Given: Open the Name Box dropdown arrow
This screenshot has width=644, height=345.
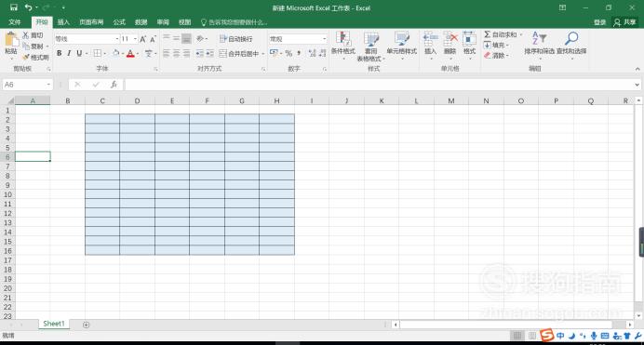Looking at the screenshot, I should point(48,85).
